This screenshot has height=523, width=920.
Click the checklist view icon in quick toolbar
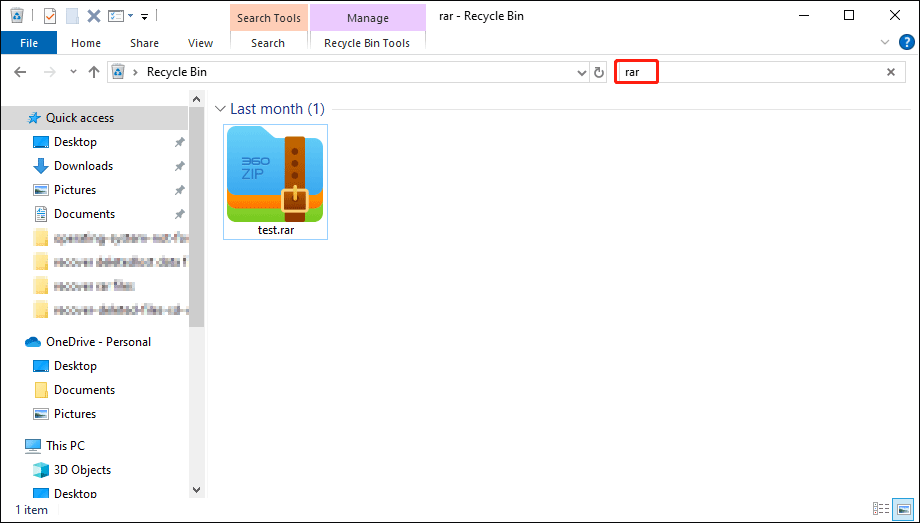[x=116, y=16]
